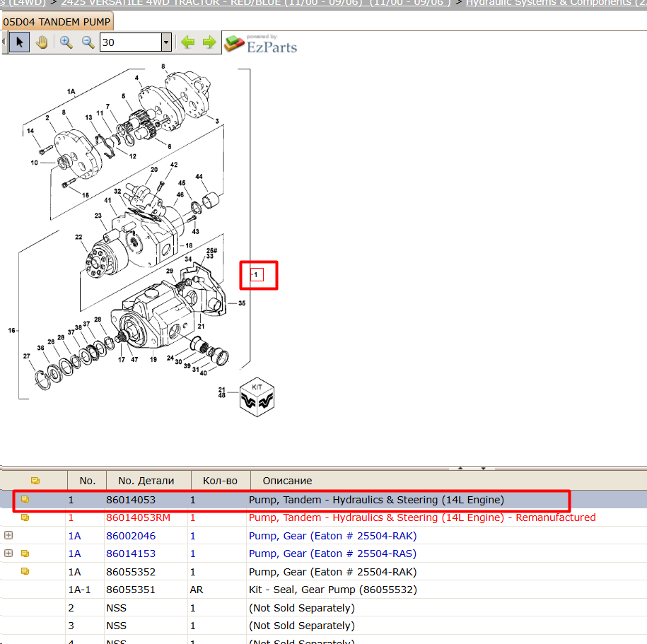Click the notes icon in table header
This screenshot has height=644, width=647.
pos(35,481)
